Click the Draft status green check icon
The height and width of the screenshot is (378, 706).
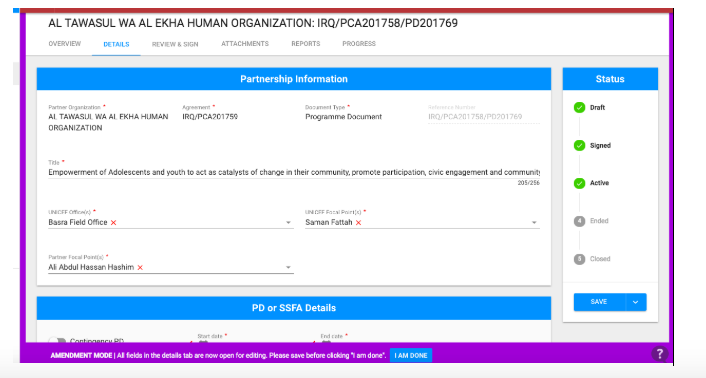pyautogui.click(x=579, y=108)
